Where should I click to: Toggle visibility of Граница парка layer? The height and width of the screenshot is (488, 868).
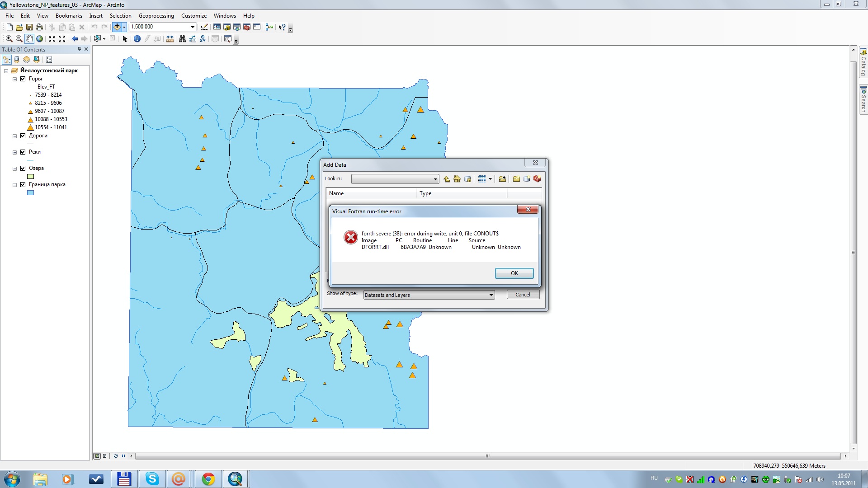pos(23,184)
